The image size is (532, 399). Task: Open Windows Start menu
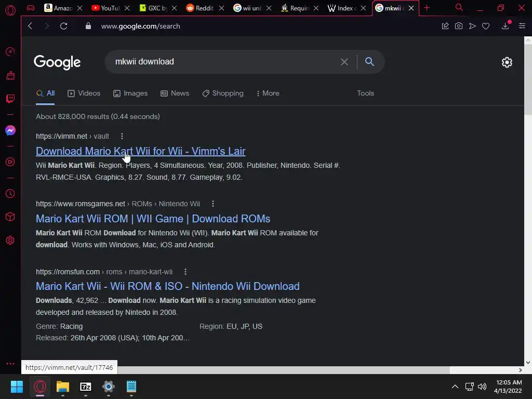click(17, 387)
